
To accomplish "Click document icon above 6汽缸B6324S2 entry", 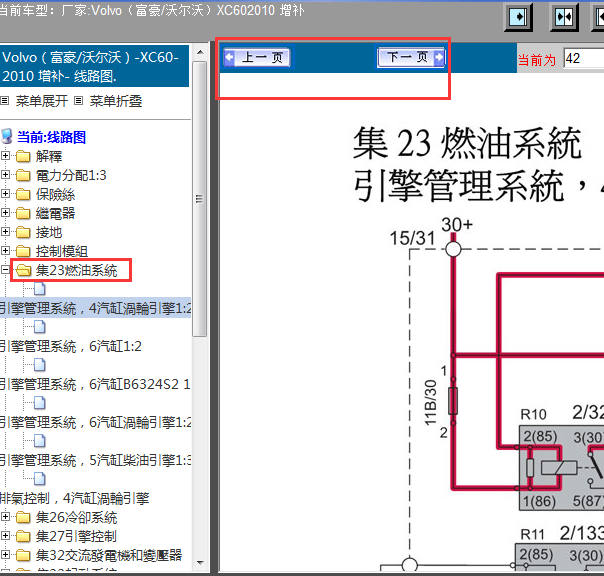I will point(40,365).
